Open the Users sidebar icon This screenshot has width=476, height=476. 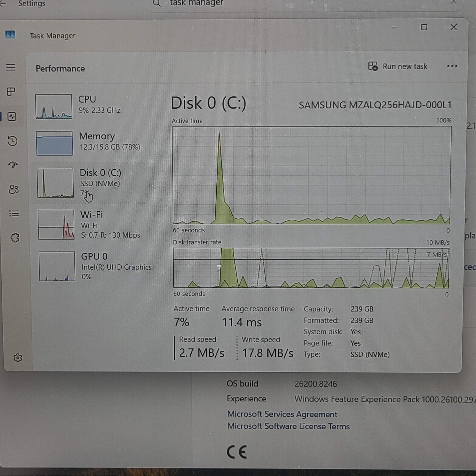pos(14,189)
